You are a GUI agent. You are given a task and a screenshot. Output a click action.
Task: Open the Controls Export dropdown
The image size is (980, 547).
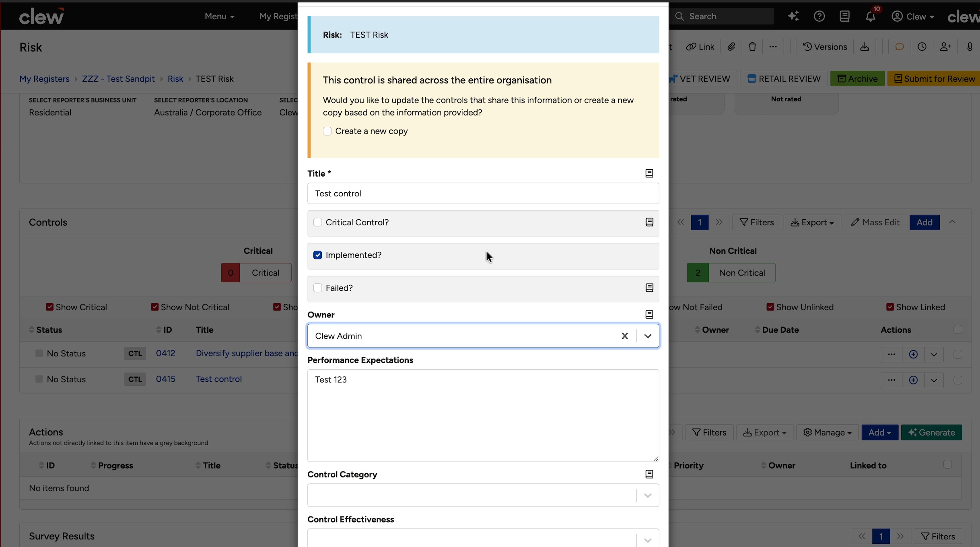[812, 222]
